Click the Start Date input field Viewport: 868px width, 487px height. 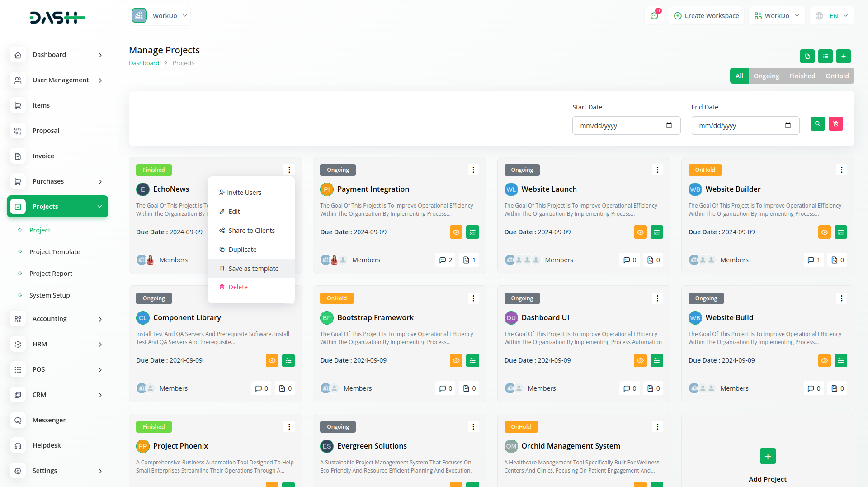(626, 126)
